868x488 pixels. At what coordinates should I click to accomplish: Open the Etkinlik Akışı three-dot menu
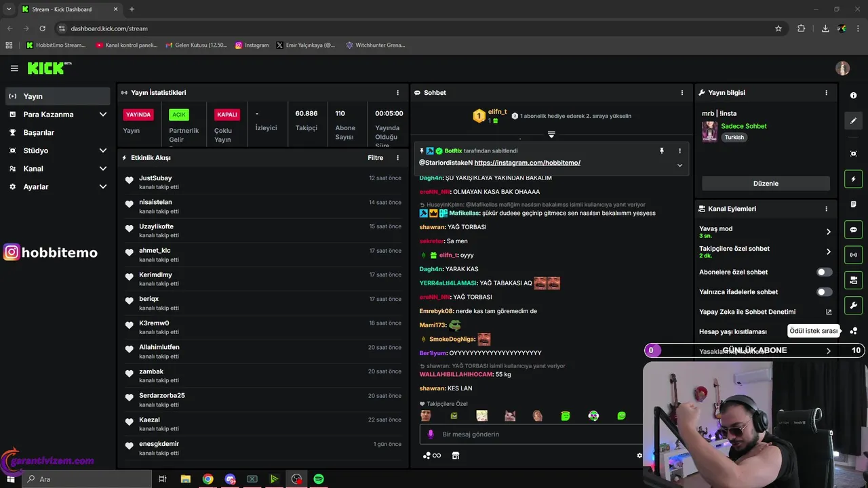tap(398, 158)
